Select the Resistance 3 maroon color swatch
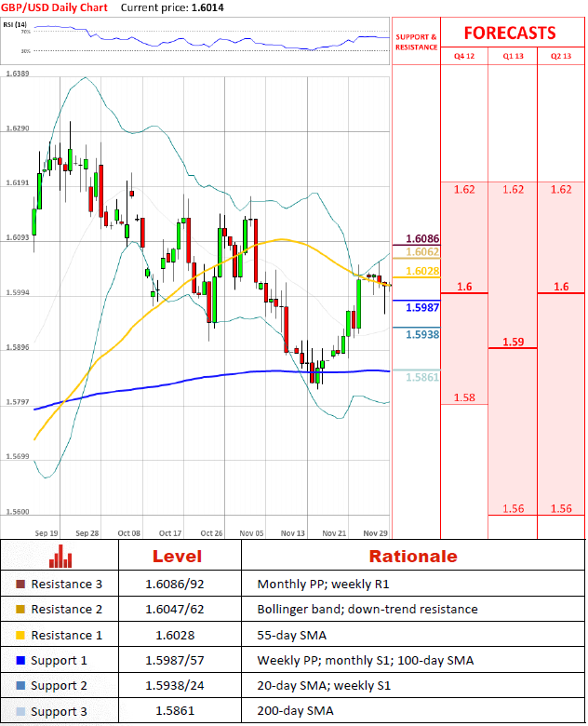Viewport: 588px width, 726px height. tap(20, 585)
